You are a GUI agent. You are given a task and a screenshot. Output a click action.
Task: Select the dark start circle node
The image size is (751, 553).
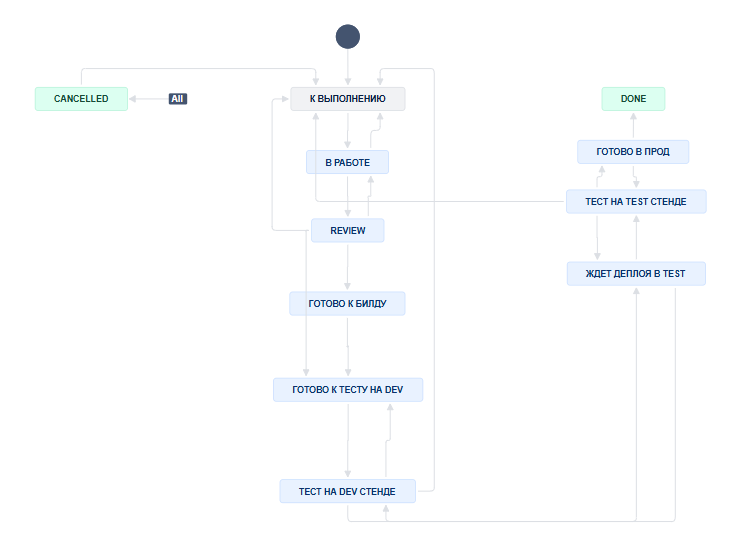[348, 36]
